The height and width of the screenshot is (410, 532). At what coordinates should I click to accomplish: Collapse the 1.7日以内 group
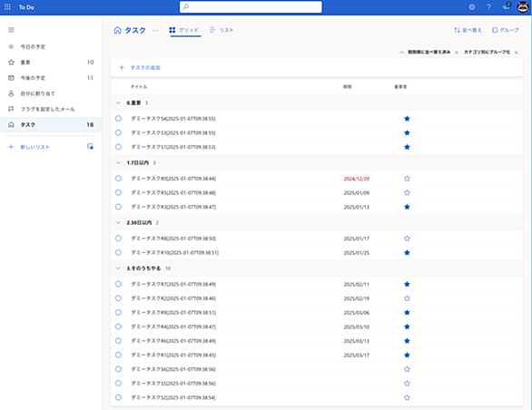(x=118, y=162)
